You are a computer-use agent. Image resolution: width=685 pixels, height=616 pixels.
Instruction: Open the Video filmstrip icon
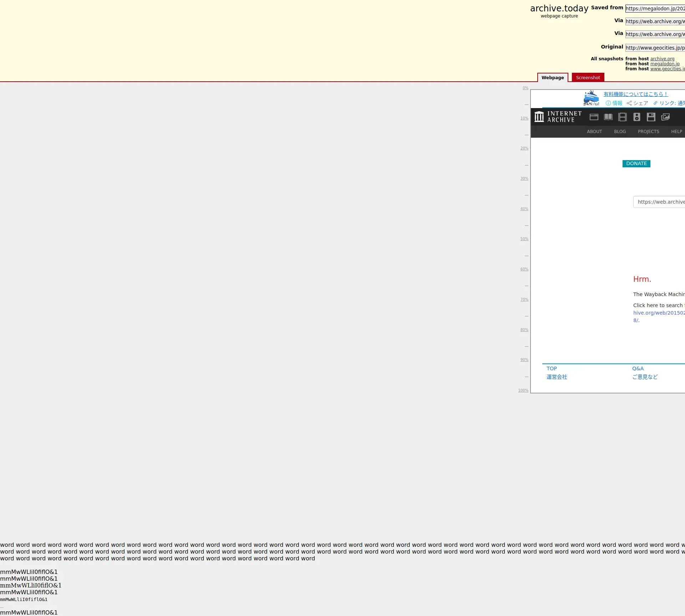coord(622,117)
